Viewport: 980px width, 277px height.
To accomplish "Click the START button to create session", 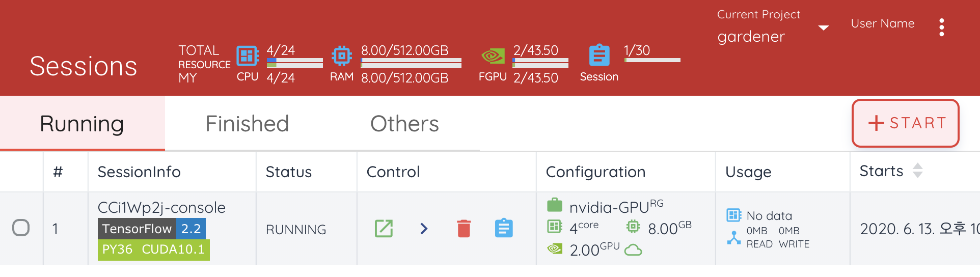I will coord(906,123).
